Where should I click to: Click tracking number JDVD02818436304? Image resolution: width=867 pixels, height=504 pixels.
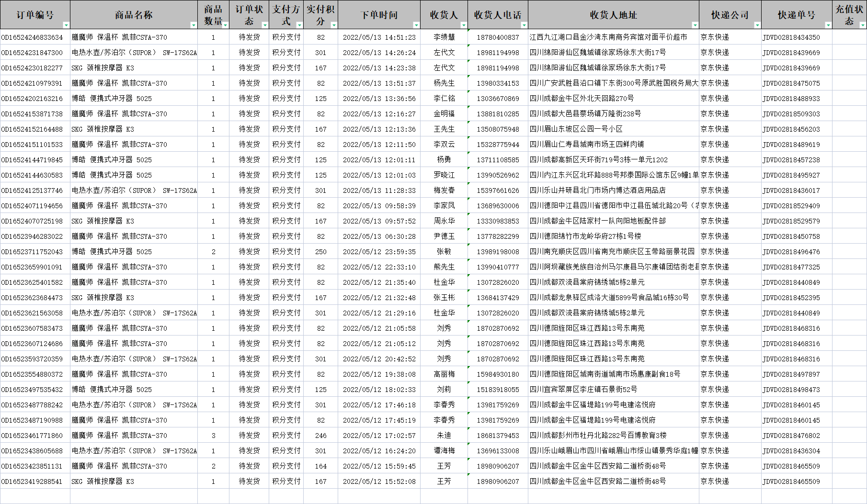click(x=797, y=451)
